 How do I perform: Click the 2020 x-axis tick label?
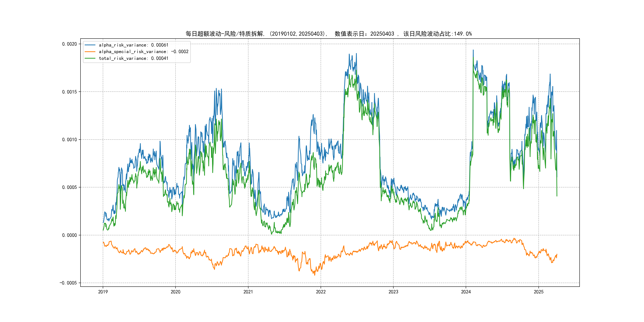click(175, 292)
